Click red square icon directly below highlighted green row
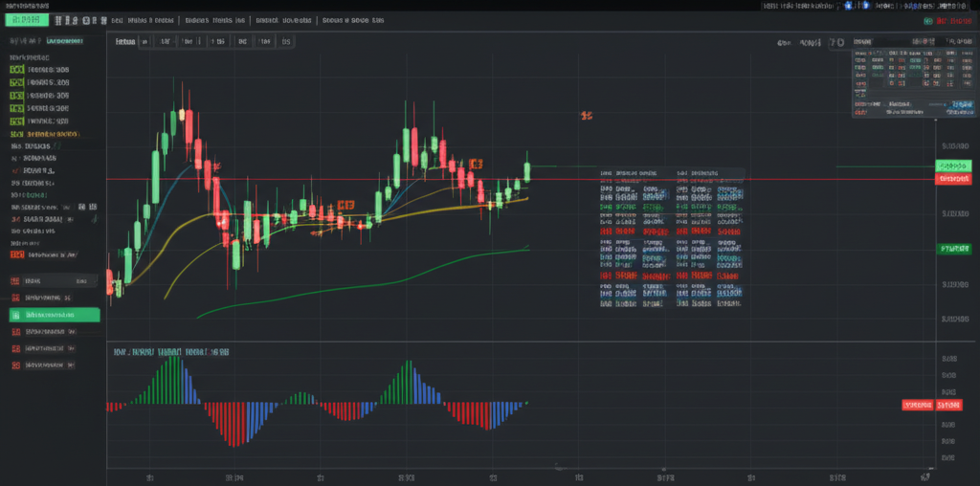 click(x=15, y=332)
